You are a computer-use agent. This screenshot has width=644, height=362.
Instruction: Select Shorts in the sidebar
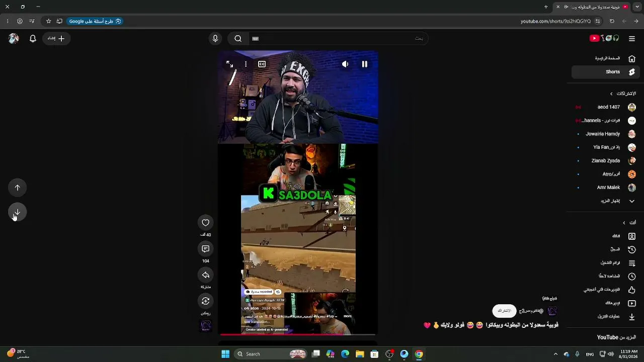coord(606,72)
